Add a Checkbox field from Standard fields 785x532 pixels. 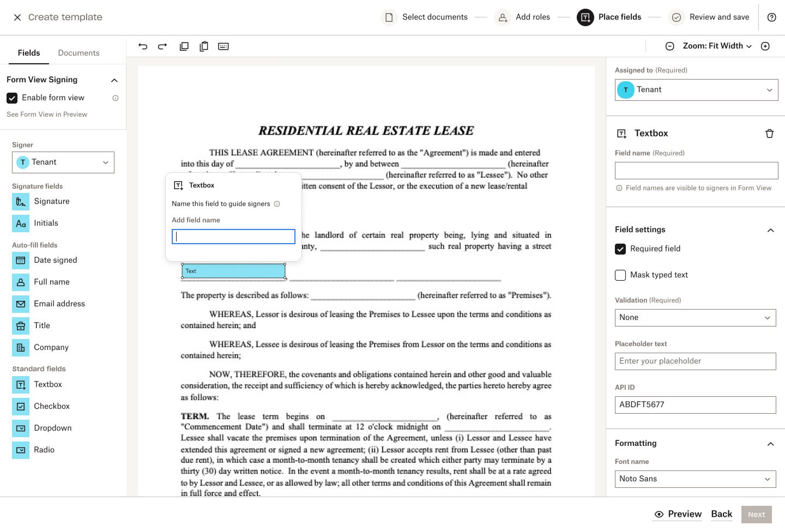[20, 406]
